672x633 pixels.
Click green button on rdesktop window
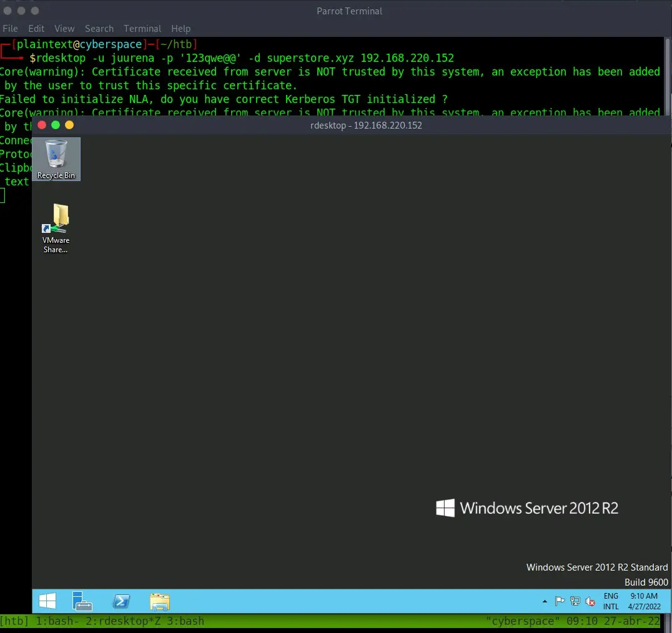tap(56, 125)
